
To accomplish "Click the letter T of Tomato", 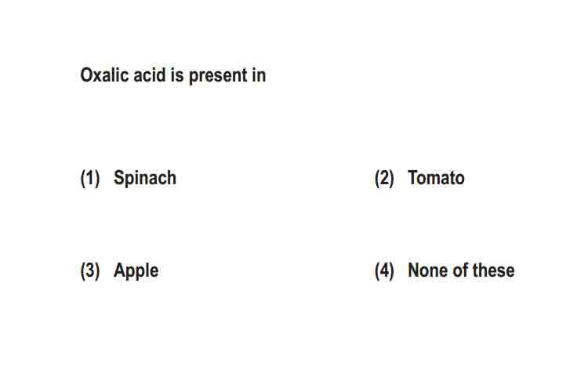I will (413, 178).
